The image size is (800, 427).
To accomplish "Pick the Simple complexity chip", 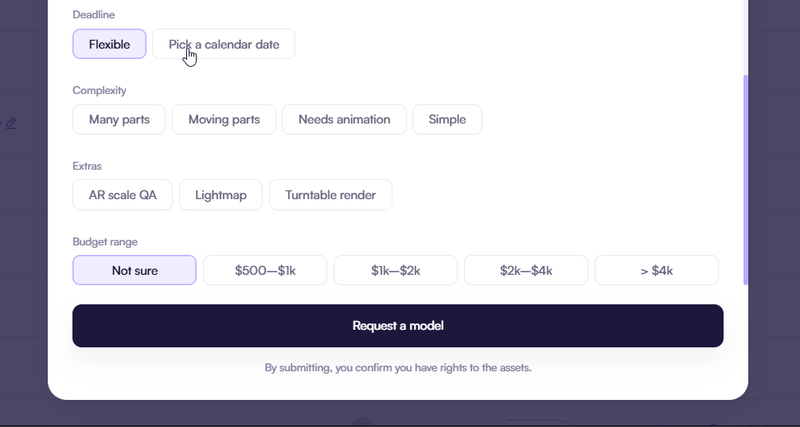I will pos(447,119).
